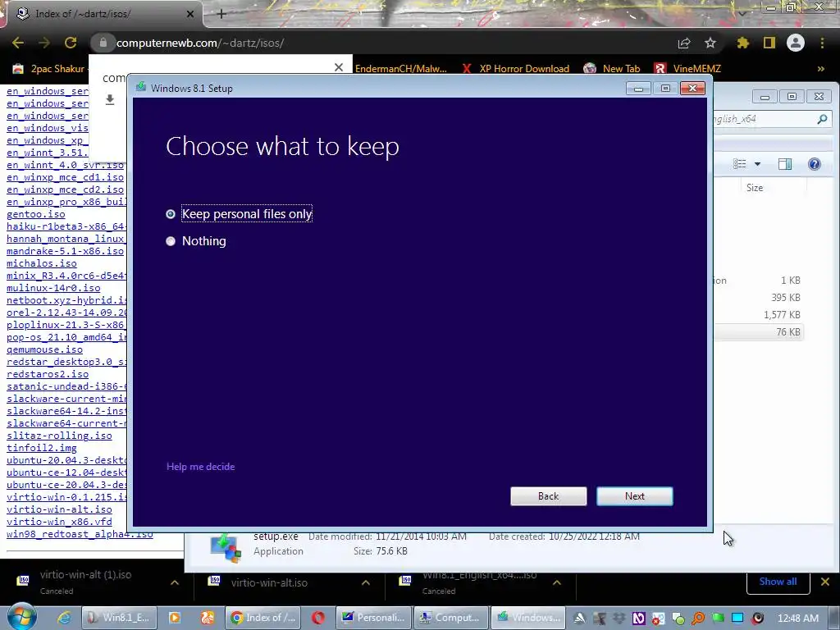
Task: Click the address bar lock icon
Action: pyautogui.click(x=103, y=43)
